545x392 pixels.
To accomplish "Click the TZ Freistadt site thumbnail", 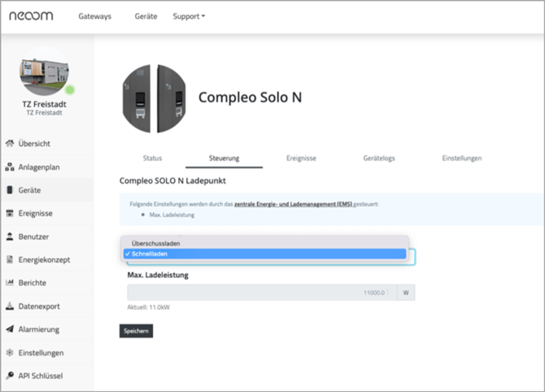I will click(x=44, y=73).
